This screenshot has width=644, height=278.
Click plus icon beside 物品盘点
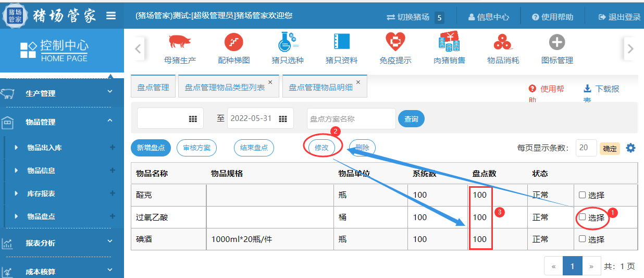[x=113, y=216]
